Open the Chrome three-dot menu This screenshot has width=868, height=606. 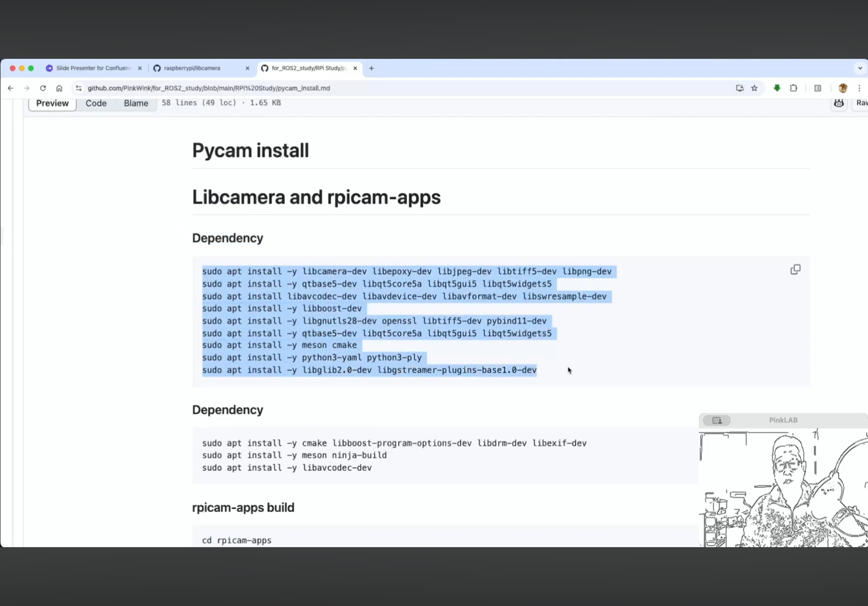click(859, 88)
